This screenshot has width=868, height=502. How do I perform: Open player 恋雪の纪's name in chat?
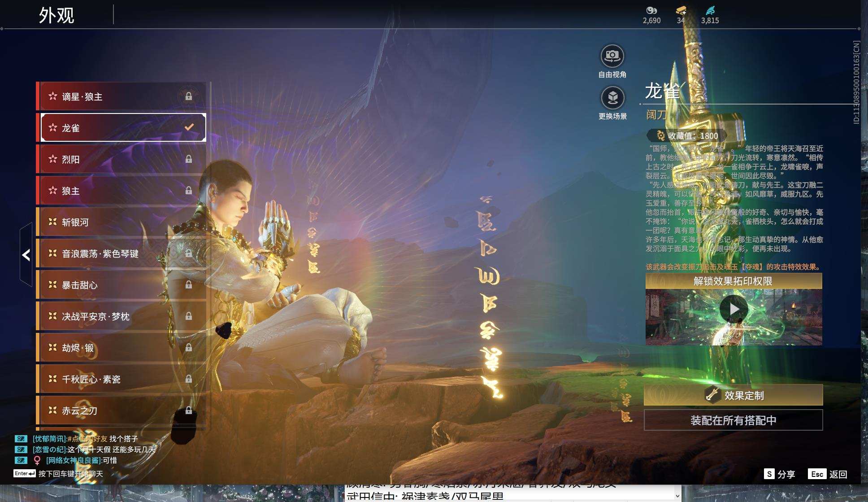pyautogui.click(x=49, y=450)
